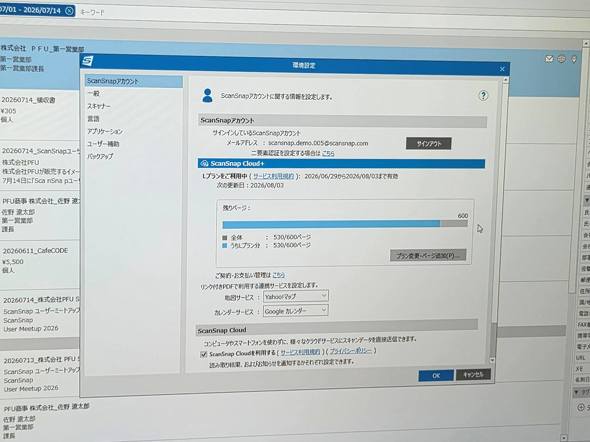Click the ScanSnap logo in dialog title bar
This screenshot has width=590, height=442.
click(x=88, y=61)
